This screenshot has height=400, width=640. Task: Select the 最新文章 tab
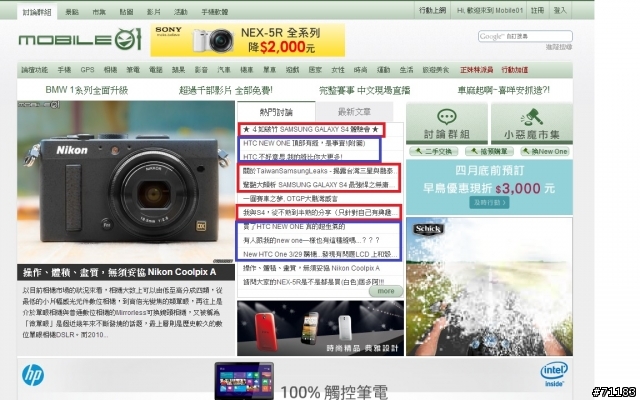coord(354,111)
